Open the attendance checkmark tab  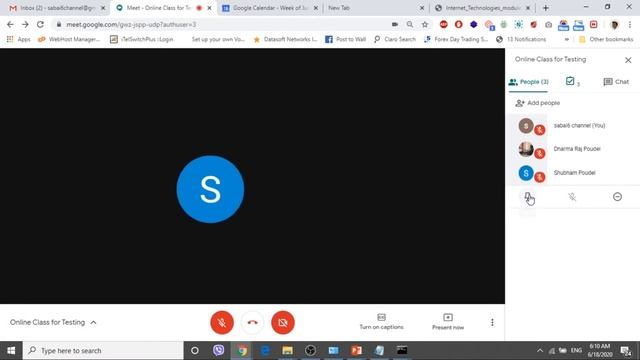coord(572,82)
